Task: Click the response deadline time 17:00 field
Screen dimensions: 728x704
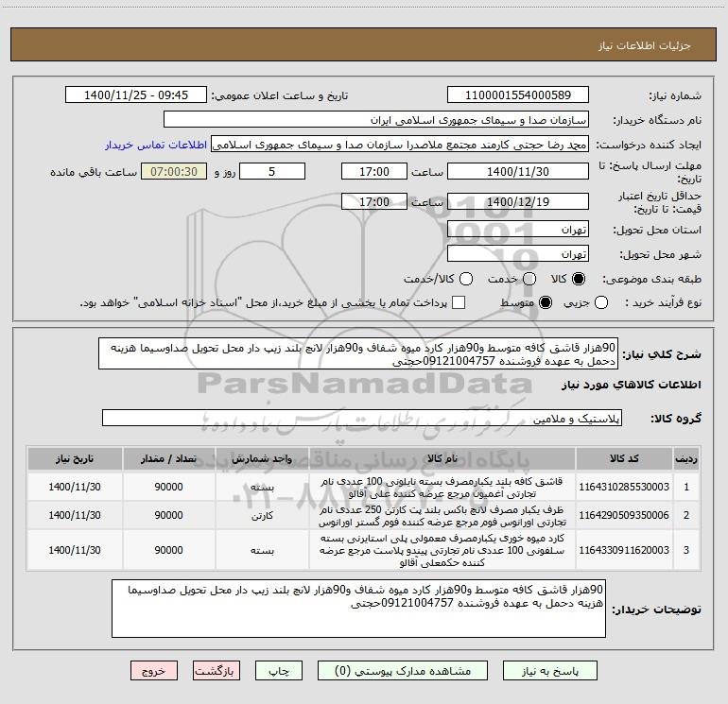Action: tap(374, 171)
